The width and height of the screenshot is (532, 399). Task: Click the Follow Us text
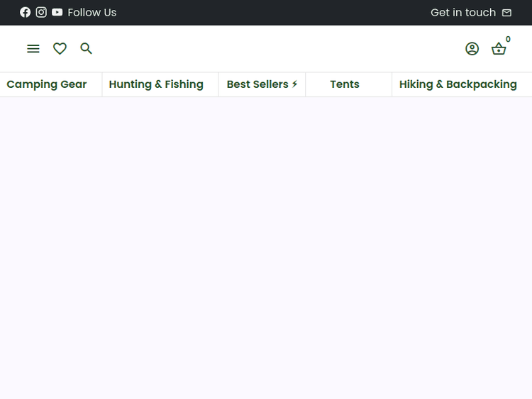point(92,13)
